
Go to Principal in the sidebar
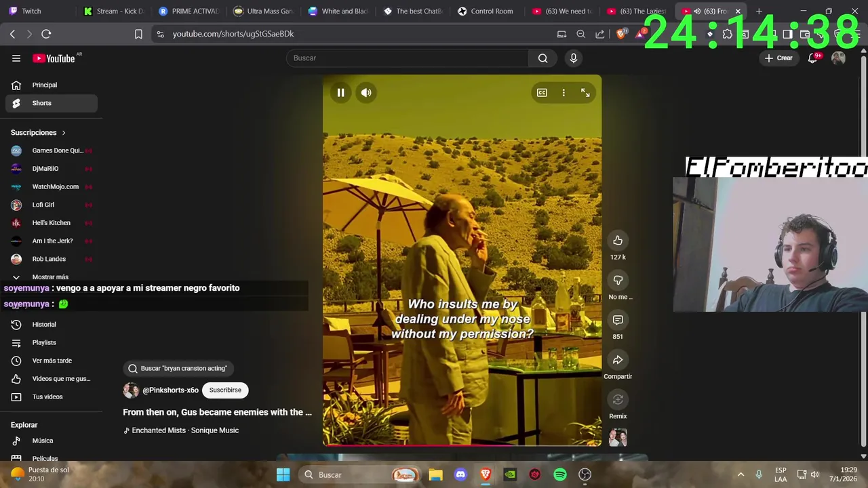[52, 85]
